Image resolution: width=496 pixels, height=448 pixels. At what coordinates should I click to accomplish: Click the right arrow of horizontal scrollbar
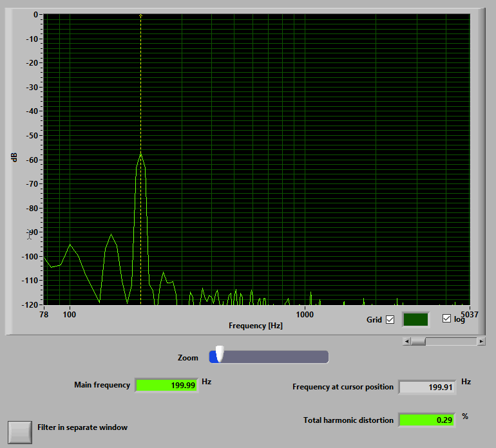(481, 341)
